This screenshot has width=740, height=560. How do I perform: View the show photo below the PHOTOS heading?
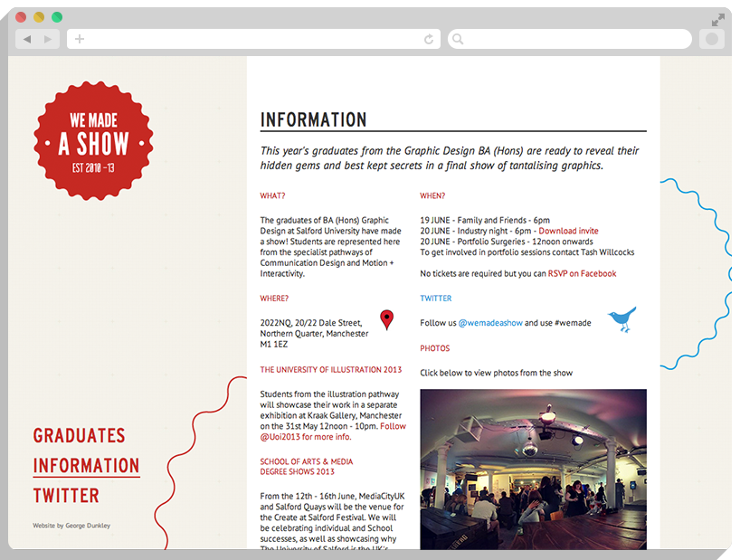pyautogui.click(x=533, y=469)
